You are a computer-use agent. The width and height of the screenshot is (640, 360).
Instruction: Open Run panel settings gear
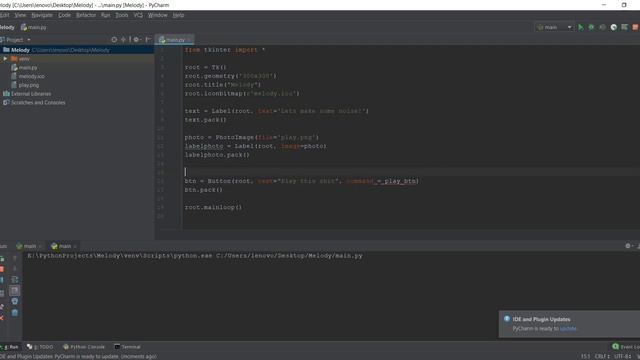click(x=628, y=246)
